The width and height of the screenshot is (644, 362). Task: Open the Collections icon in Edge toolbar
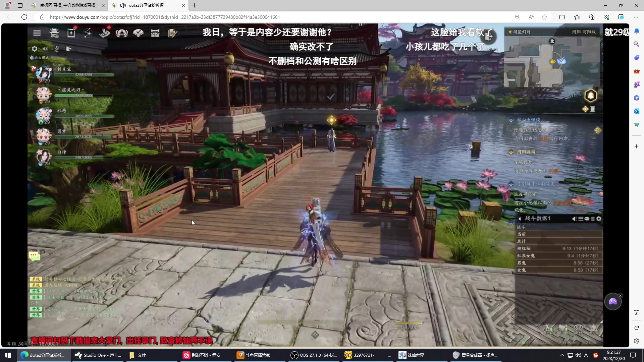(x=591, y=17)
